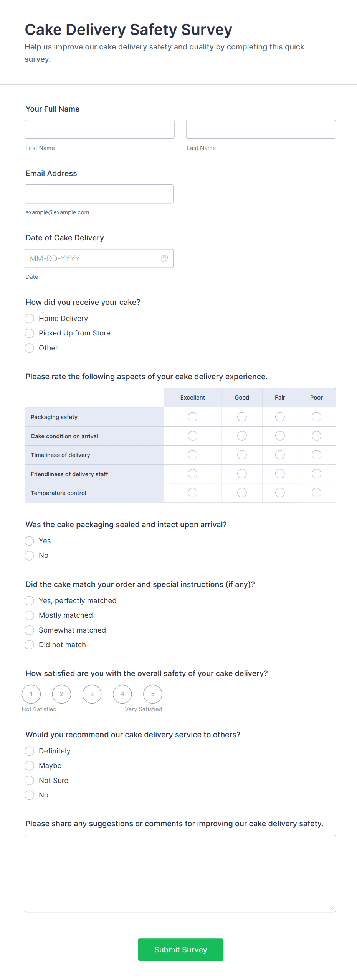Image resolution: width=357 pixels, height=980 pixels.
Task: Select Home Delivery option
Action: 30,319
